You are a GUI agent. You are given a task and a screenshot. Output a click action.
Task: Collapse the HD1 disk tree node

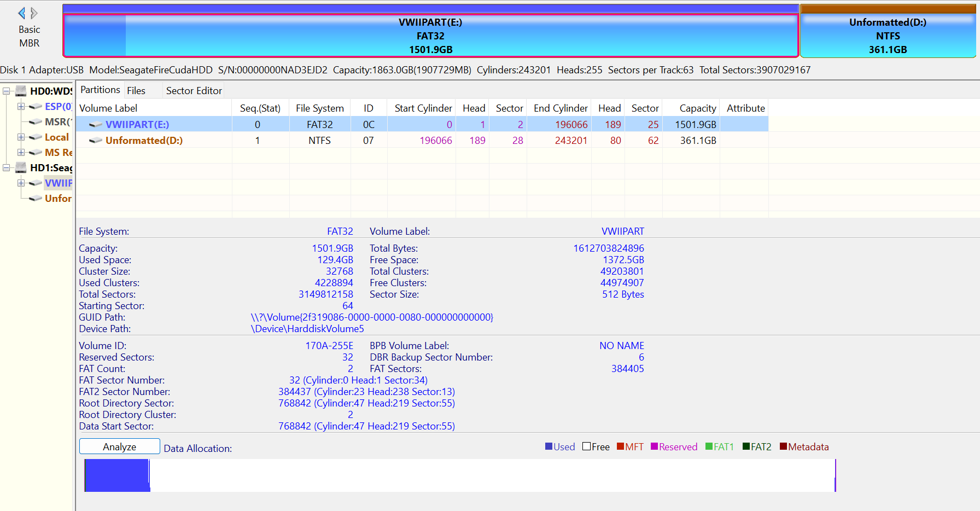[7, 167]
